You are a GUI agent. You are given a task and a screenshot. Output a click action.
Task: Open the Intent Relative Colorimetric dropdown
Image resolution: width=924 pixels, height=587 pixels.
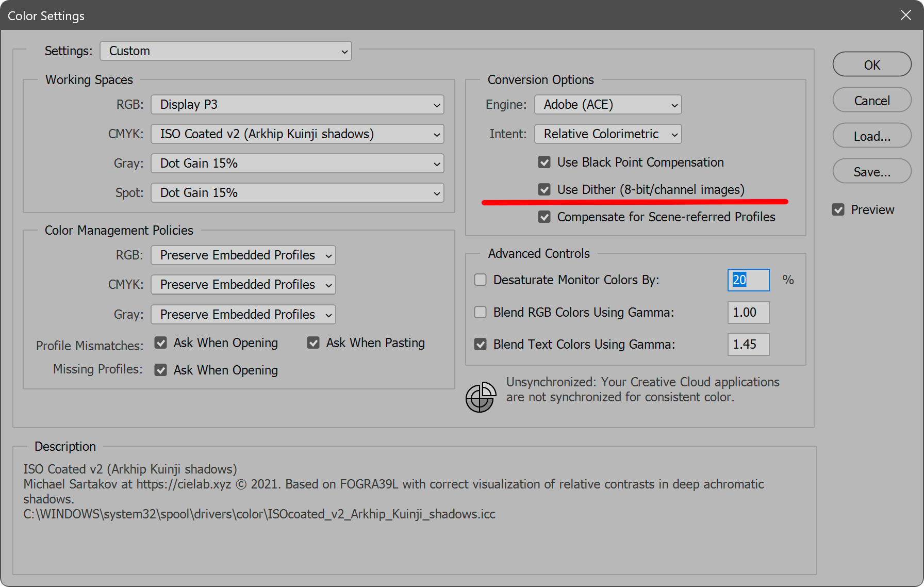pyautogui.click(x=608, y=134)
